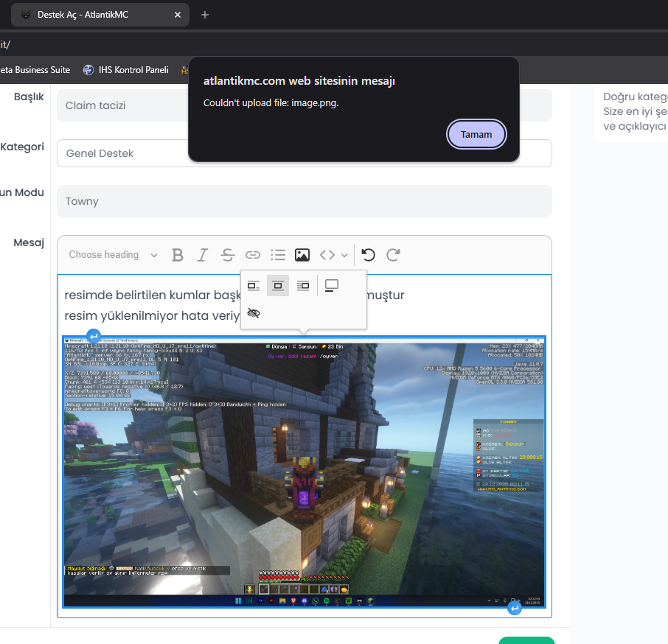Toggle image caption in the balloon toolbar

click(332, 286)
